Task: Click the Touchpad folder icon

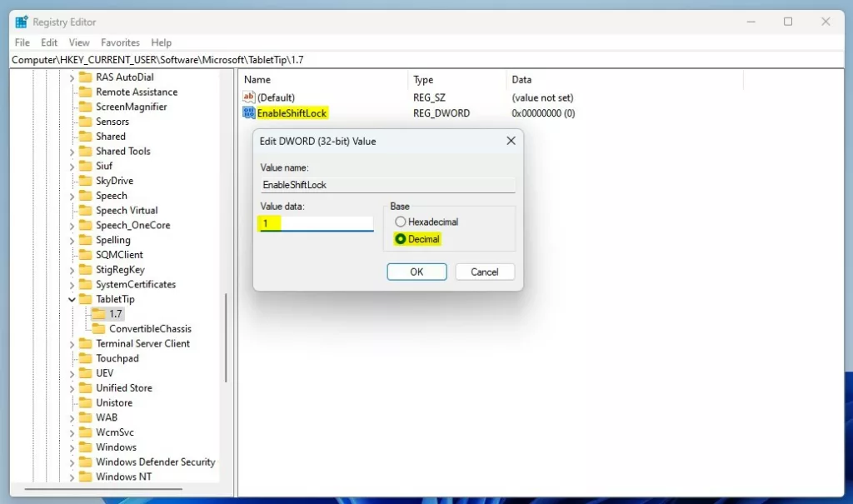Action: [86, 357]
